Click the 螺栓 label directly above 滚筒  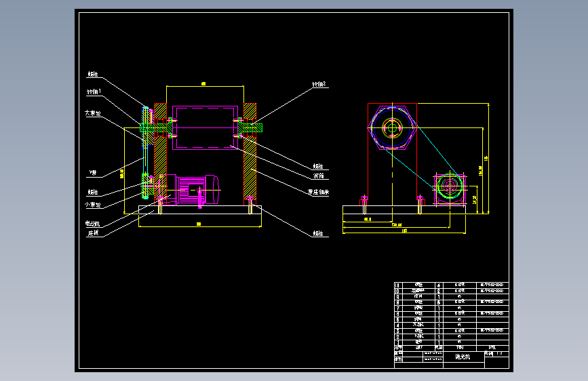[318, 166]
